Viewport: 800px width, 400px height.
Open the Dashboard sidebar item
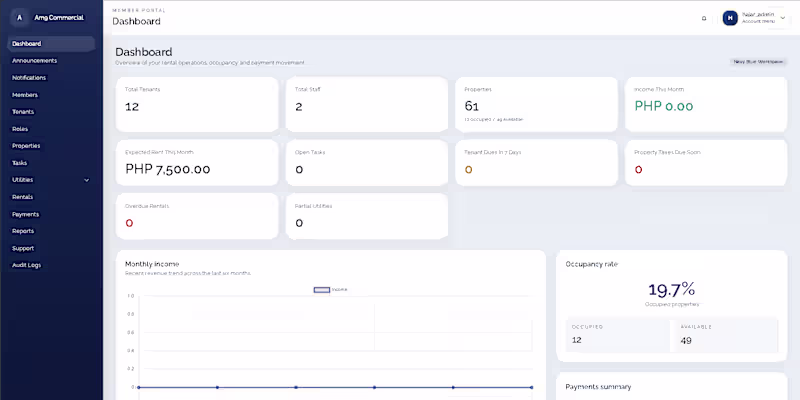point(51,44)
